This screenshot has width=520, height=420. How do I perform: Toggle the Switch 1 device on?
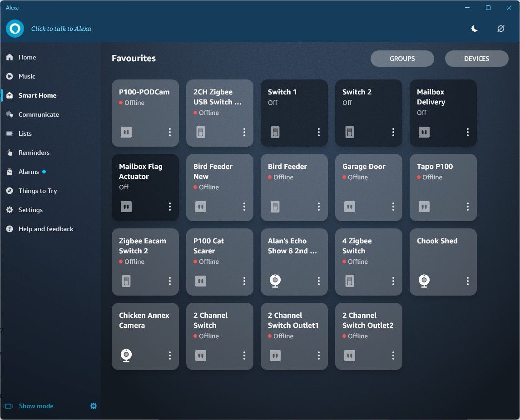tap(275, 132)
